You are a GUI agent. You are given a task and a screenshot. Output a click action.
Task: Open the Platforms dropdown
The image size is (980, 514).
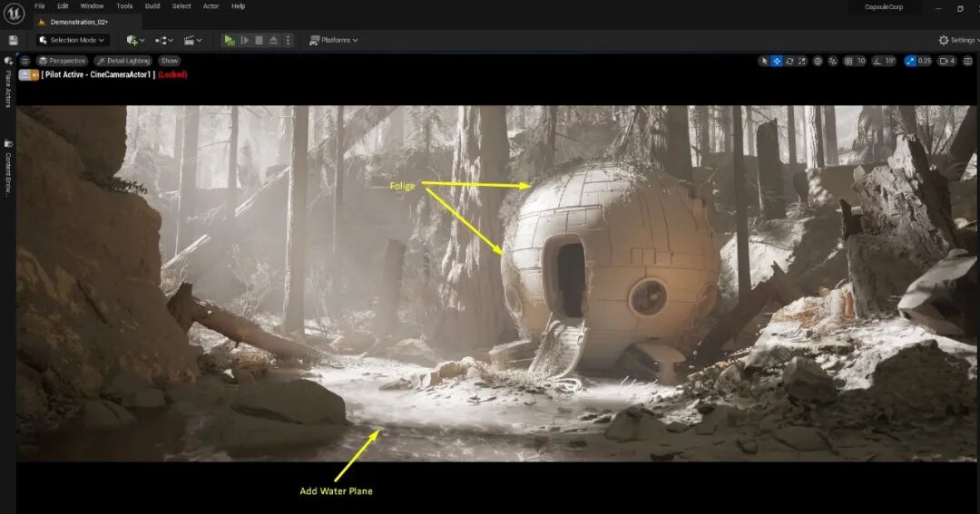334,40
